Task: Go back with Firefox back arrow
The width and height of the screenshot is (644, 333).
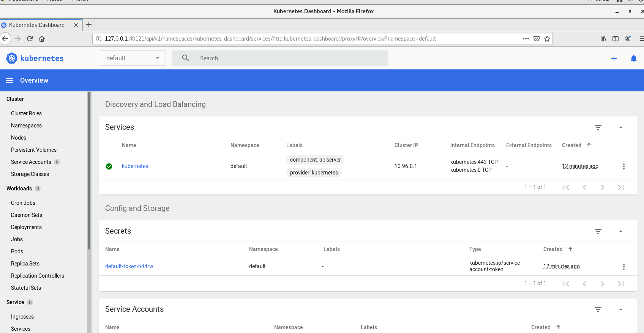Action: tap(5, 39)
